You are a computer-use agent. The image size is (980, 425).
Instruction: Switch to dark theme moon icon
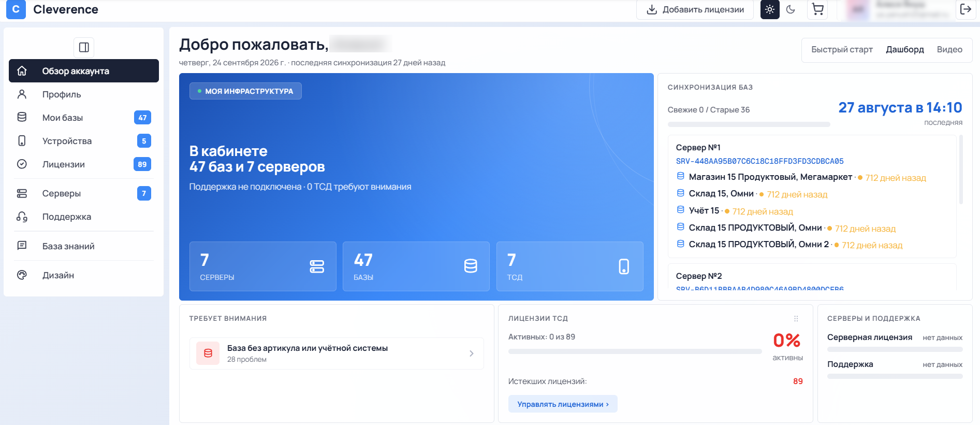tap(791, 9)
